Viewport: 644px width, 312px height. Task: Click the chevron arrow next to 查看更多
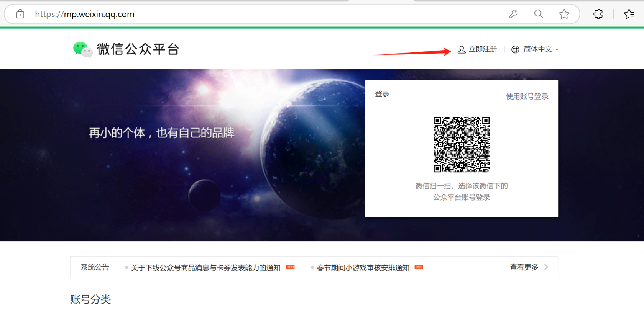(546, 267)
